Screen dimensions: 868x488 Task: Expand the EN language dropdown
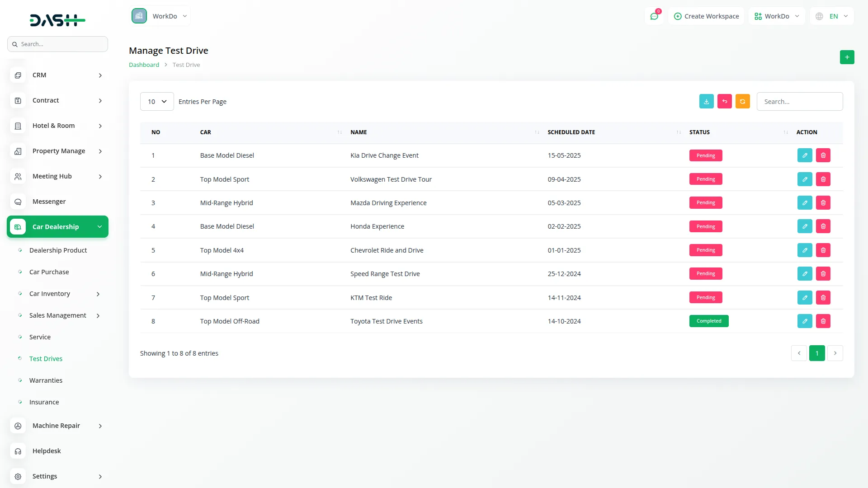(x=832, y=16)
